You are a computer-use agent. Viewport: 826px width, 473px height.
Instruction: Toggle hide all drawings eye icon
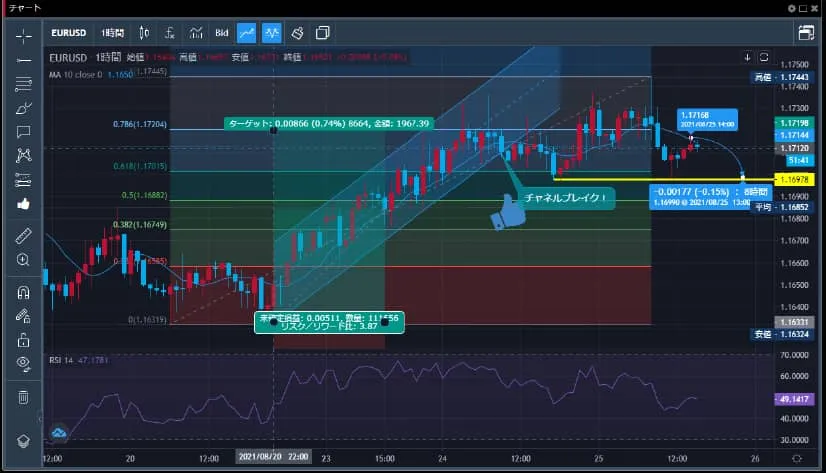coord(23,363)
